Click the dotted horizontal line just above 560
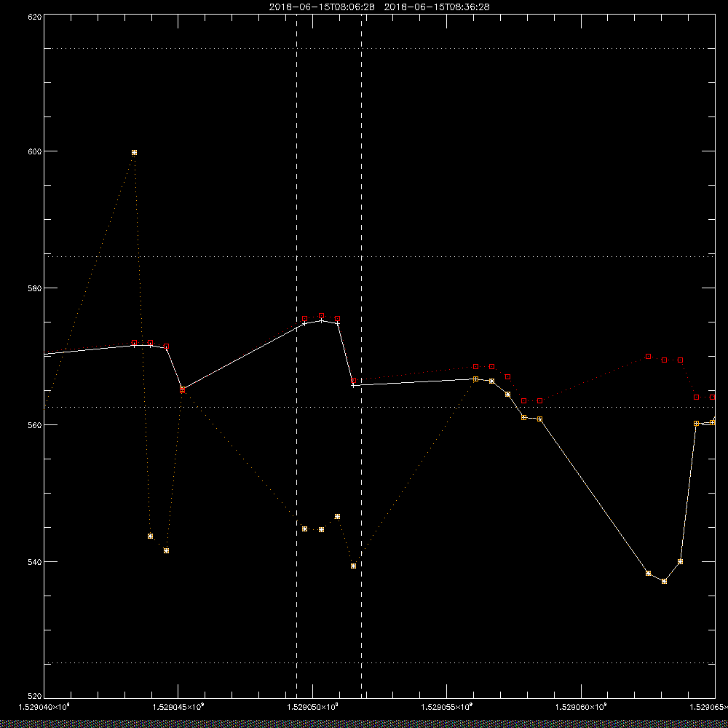 point(379,407)
